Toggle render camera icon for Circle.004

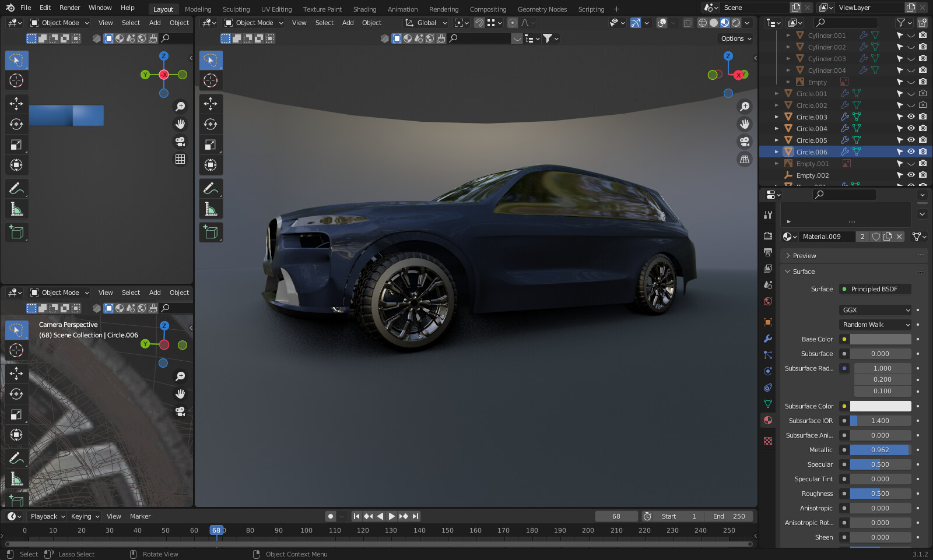pos(923,128)
